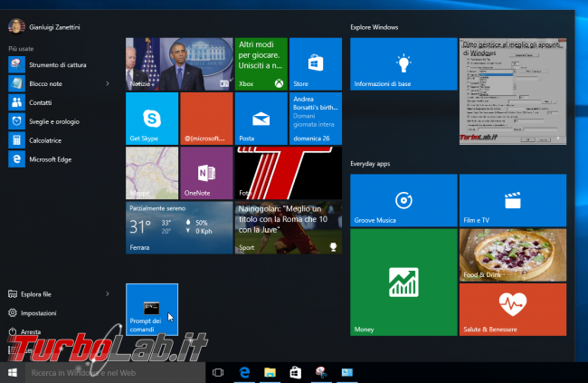Click the Ricerca in Windows search box
This screenshot has width=588, height=383.
(x=116, y=372)
